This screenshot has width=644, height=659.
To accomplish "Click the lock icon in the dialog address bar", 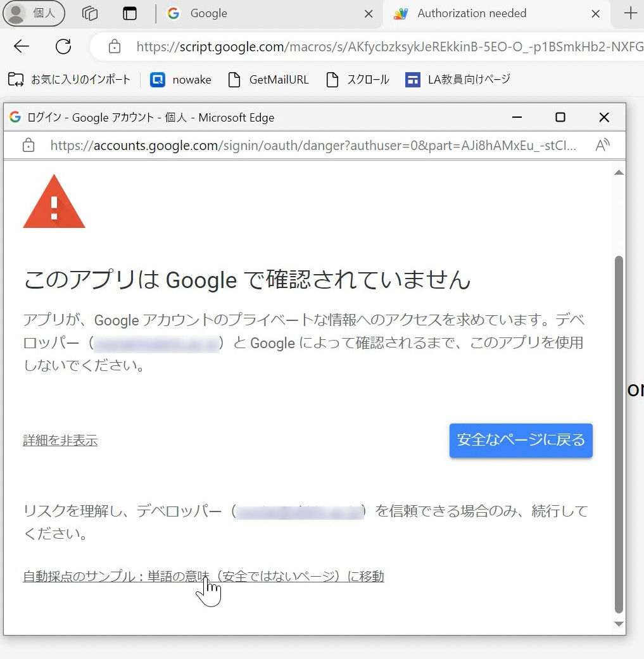I will pos(28,145).
